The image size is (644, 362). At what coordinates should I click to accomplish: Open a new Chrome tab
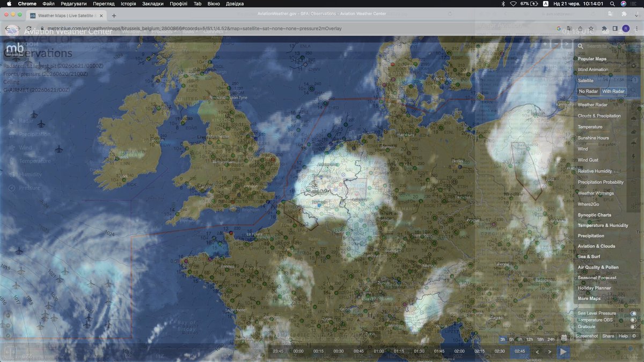click(114, 16)
